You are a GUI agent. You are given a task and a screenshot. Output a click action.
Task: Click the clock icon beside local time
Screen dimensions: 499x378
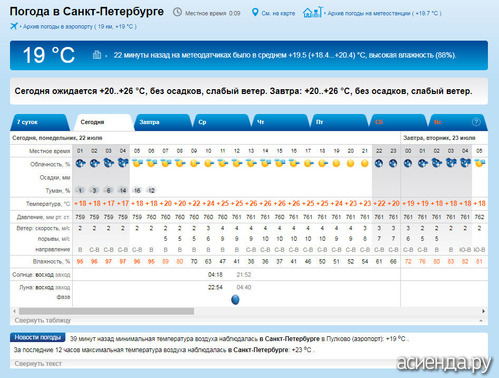(177, 13)
